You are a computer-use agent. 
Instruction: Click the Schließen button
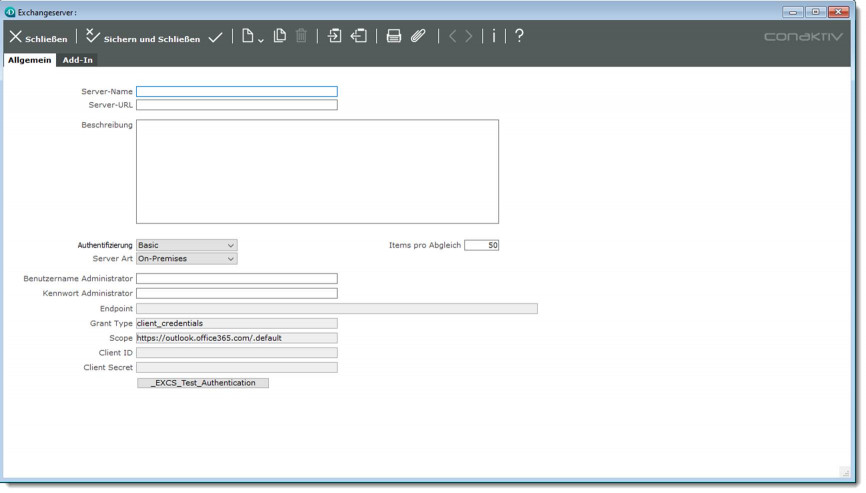point(39,38)
